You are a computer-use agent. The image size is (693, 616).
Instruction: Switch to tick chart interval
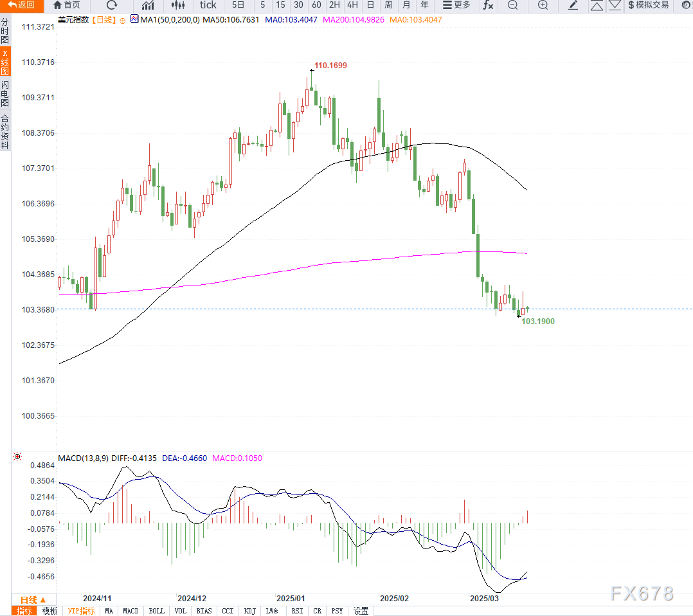(x=208, y=5)
